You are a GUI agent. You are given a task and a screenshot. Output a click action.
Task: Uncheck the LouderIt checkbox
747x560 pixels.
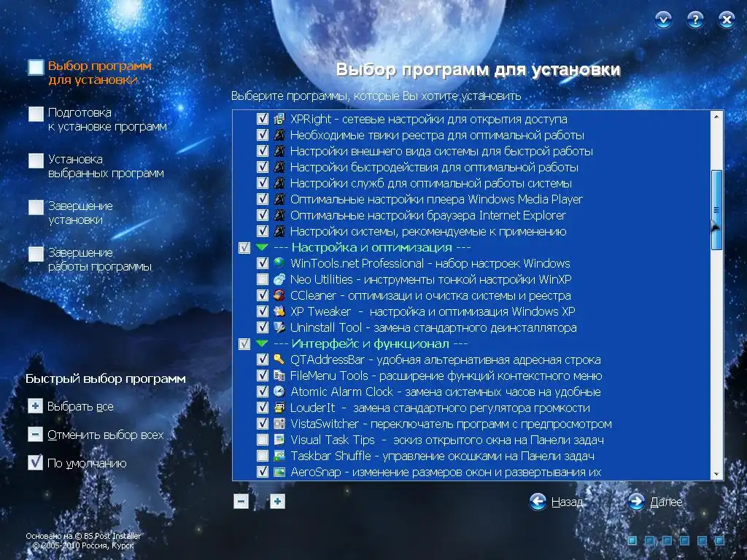click(263, 408)
